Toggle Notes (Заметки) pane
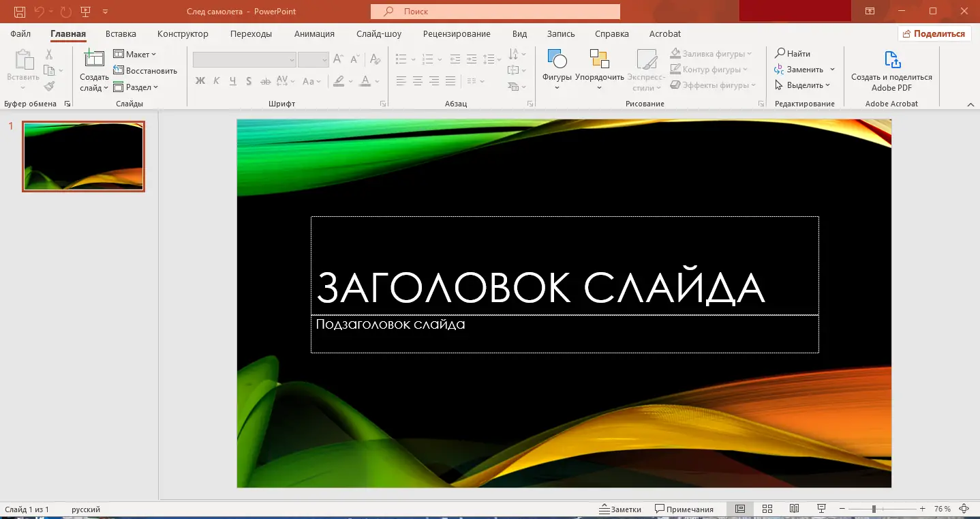 pyautogui.click(x=620, y=509)
